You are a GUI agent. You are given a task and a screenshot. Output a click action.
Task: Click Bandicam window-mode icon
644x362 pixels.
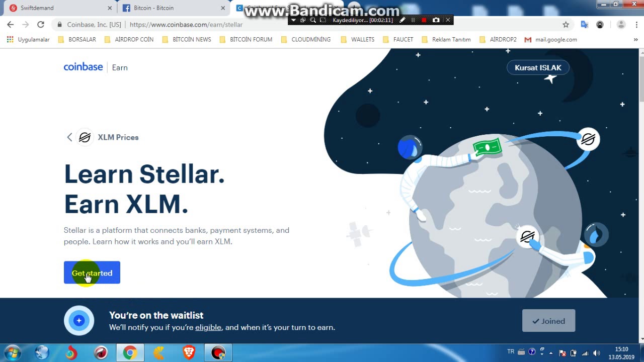click(x=303, y=20)
